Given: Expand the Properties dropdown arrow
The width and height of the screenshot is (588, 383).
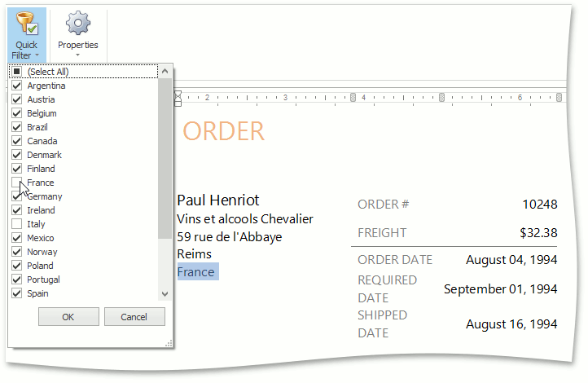Looking at the screenshot, I should coord(77,55).
